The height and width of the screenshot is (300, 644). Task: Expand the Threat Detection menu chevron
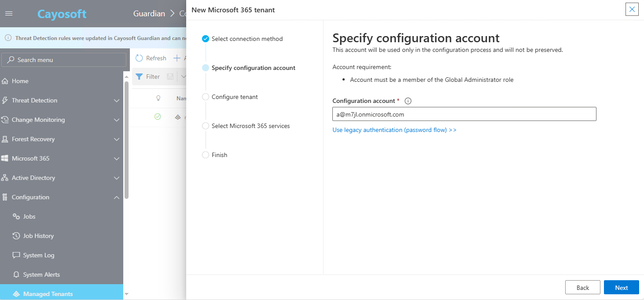pyautogui.click(x=117, y=101)
